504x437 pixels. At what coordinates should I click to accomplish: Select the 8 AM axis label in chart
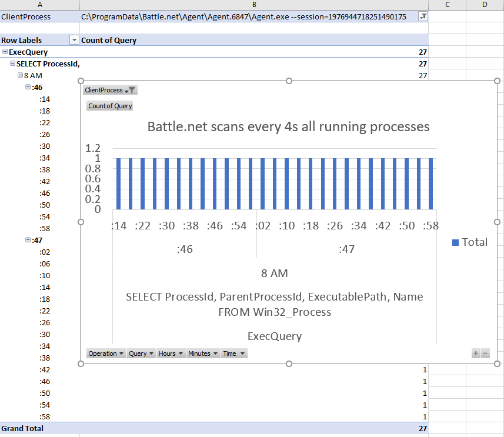click(x=275, y=273)
